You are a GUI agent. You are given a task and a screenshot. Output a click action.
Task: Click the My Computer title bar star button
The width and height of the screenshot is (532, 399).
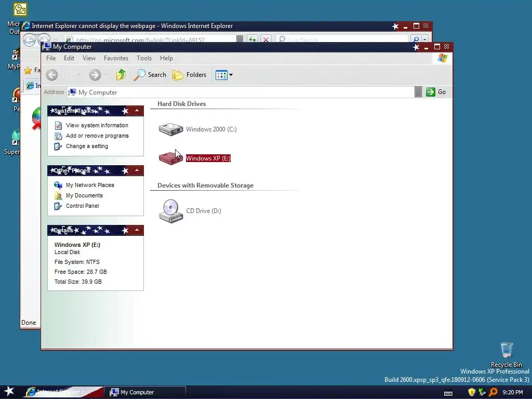pyautogui.click(x=416, y=47)
